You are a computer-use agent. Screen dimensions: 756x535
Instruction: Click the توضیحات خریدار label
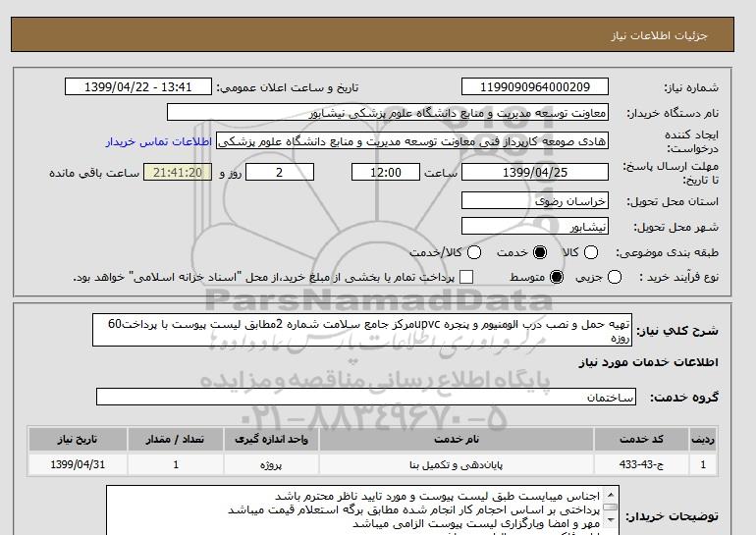tap(673, 516)
